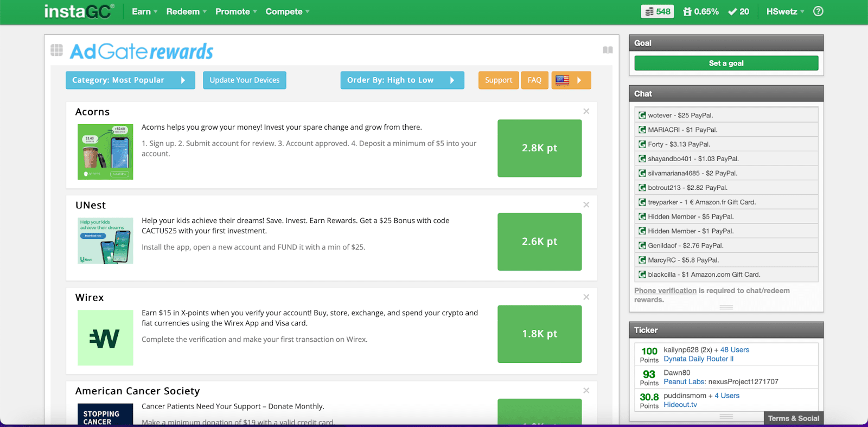The height and width of the screenshot is (427, 868).
Task: Open the Compete menu
Action: (288, 11)
